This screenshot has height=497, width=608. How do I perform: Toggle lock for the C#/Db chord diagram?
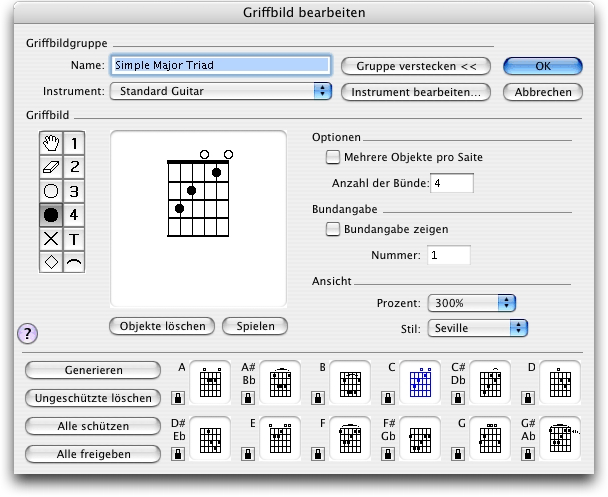458,398
